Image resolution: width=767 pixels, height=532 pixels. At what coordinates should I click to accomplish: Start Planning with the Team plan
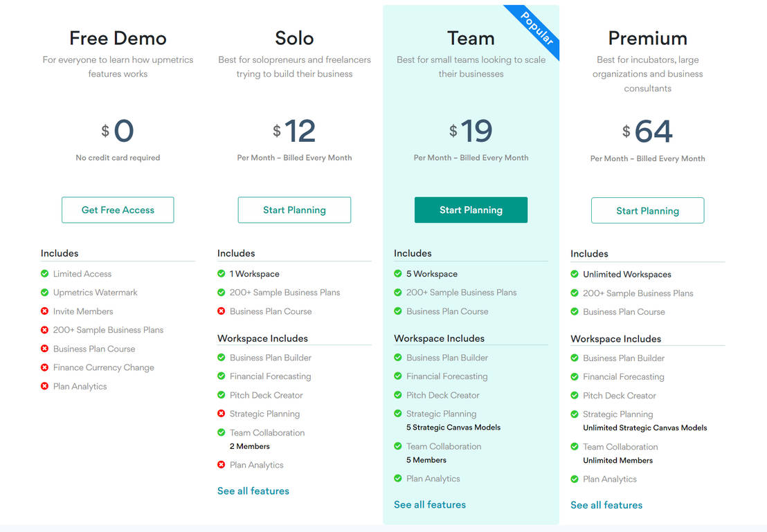pyautogui.click(x=471, y=210)
